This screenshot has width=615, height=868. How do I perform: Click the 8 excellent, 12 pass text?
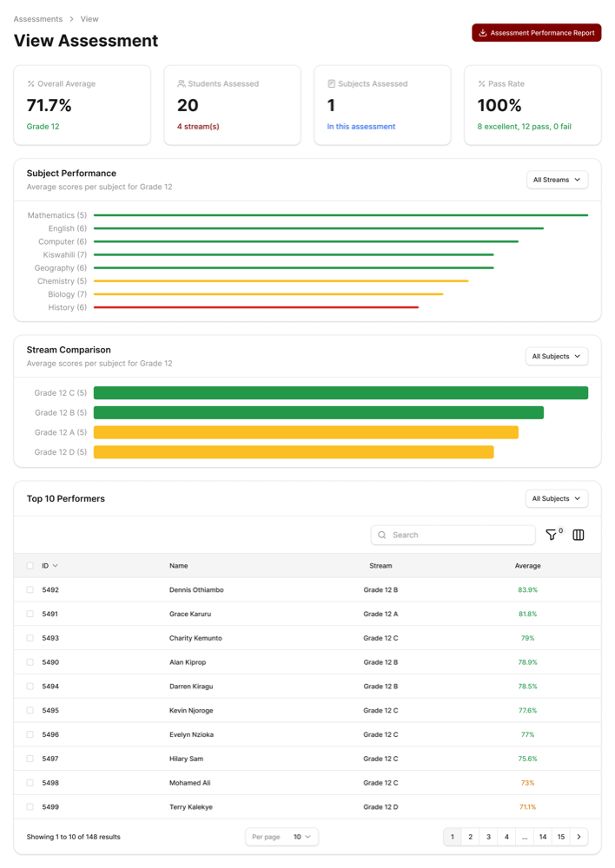[524, 126]
